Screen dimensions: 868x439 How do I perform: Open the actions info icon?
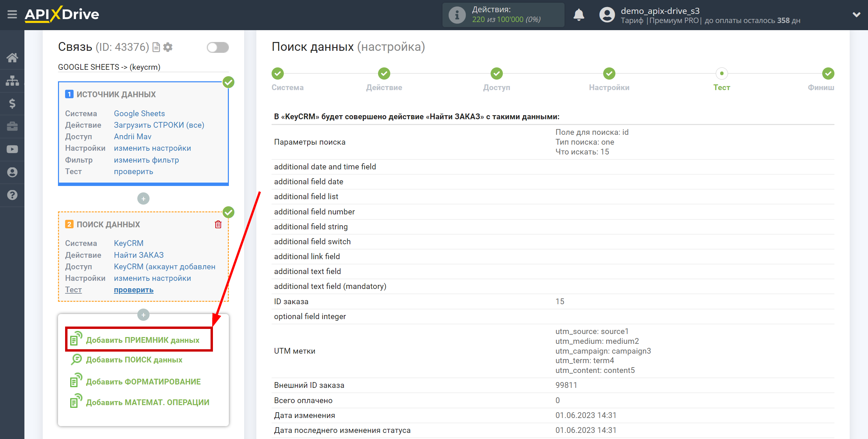(x=457, y=15)
